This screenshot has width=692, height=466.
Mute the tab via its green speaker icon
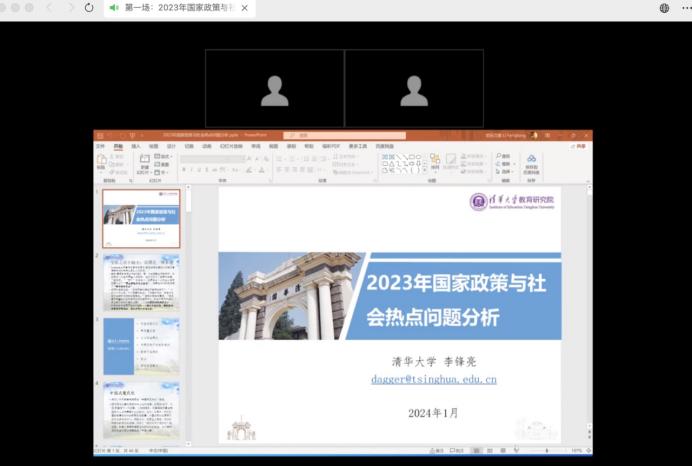114,8
